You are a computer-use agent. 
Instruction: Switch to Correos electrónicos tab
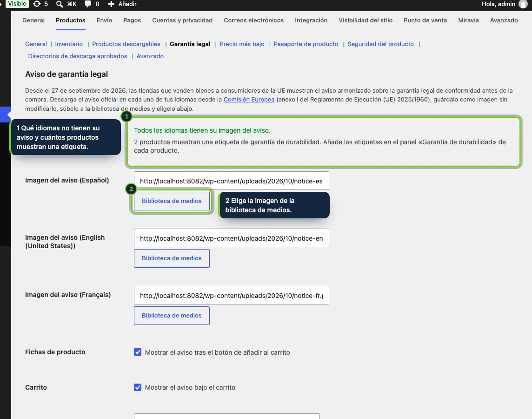[x=254, y=20]
